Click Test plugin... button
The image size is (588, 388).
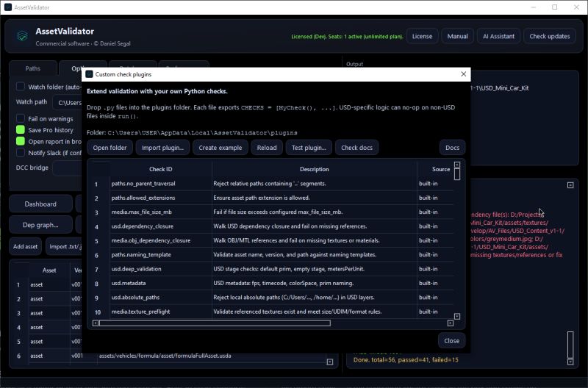coord(309,147)
